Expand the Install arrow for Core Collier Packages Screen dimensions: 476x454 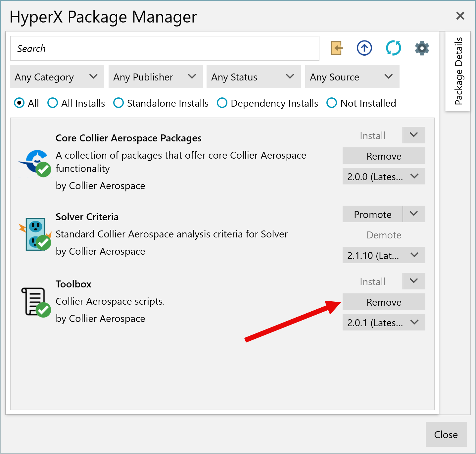click(x=414, y=135)
